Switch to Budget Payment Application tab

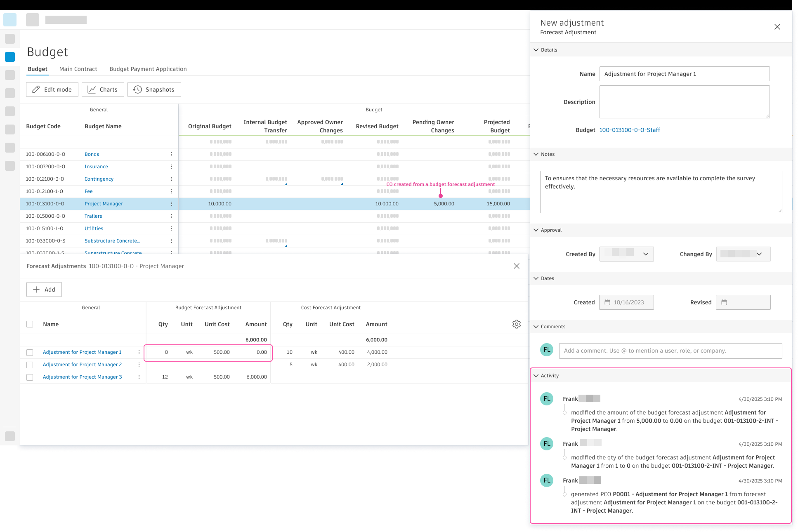pos(148,69)
